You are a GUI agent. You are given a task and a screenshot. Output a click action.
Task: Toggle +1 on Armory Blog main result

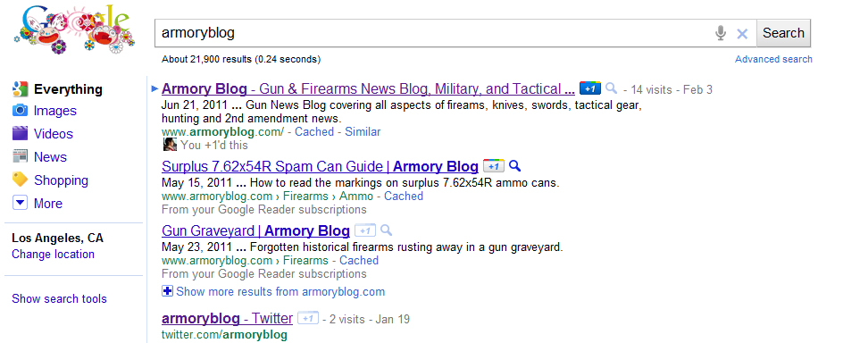(x=590, y=88)
